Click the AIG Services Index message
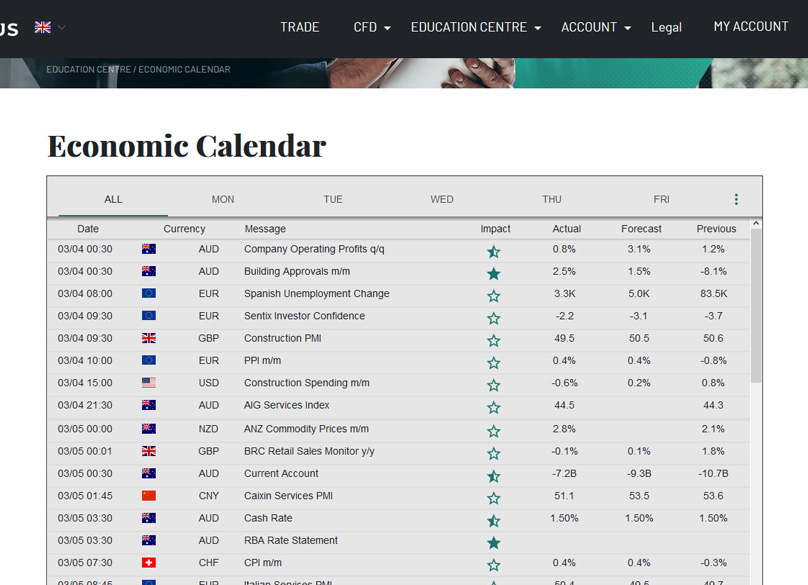The width and height of the screenshot is (808, 585). tap(287, 405)
